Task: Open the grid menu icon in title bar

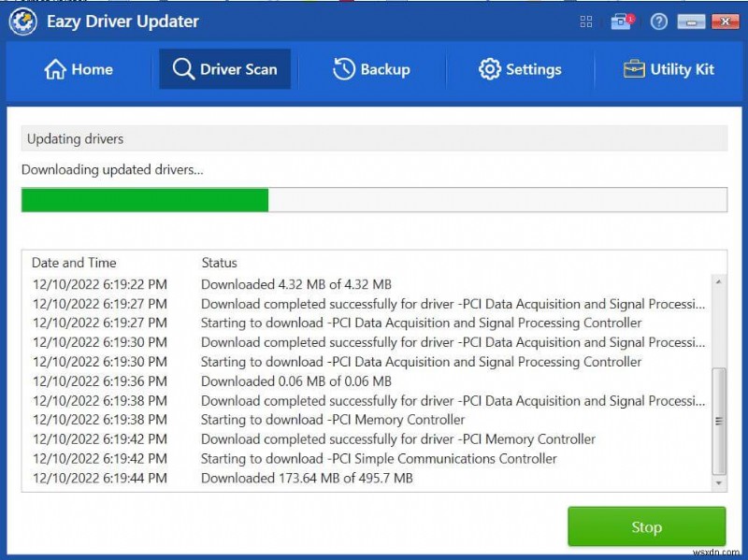Action: 586,21
